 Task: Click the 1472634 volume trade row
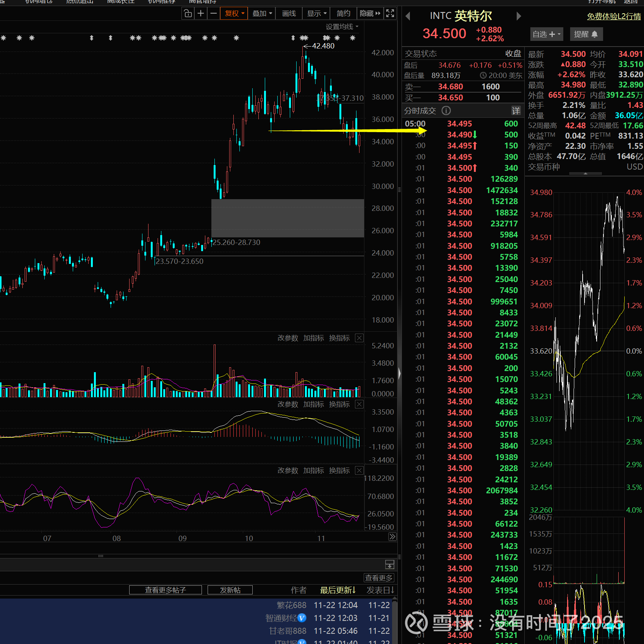(x=463, y=190)
